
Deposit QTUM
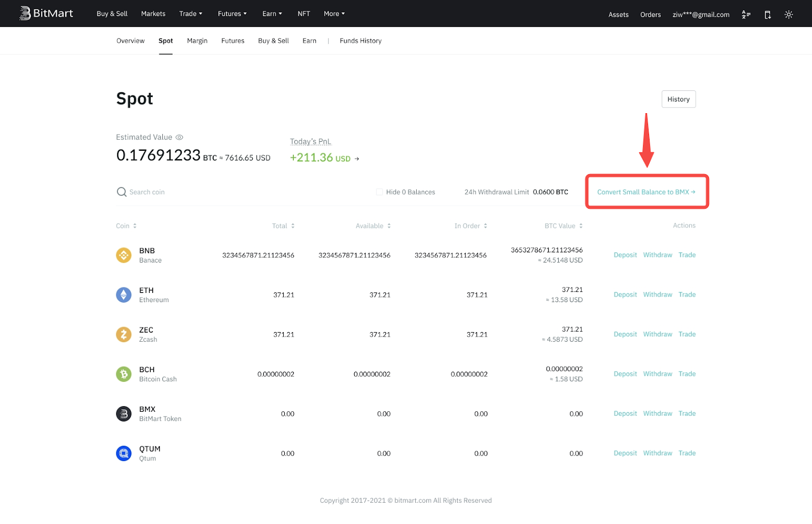pos(625,453)
